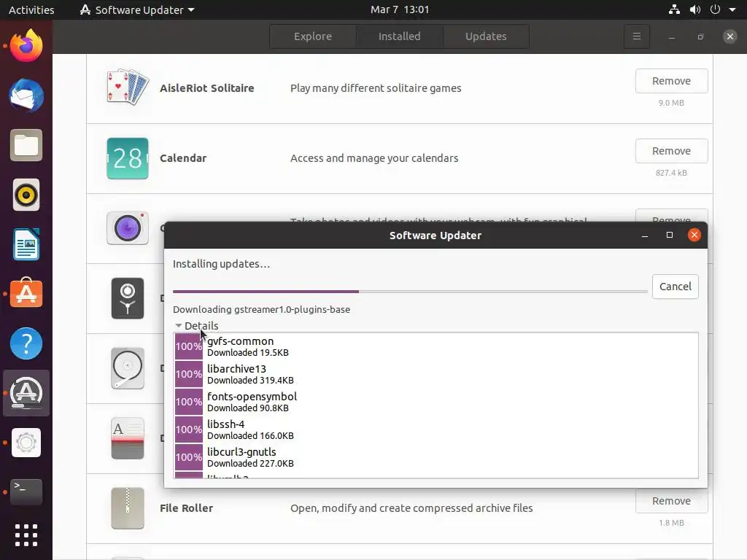Screen dimensions: 747x560
Task: Switch to the Installed tab
Action: tap(399, 36)
